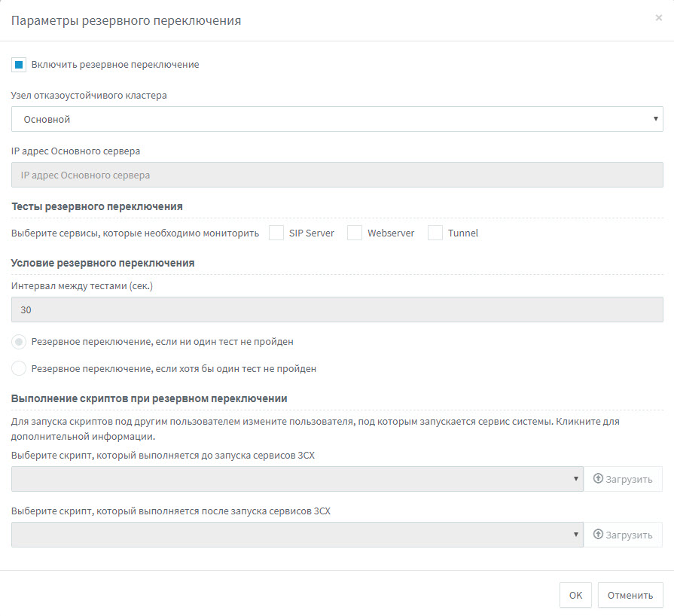Screen dimensions: 674x616
Task: Select 'если ни один тест не пройден' radio
Action: (x=19, y=342)
